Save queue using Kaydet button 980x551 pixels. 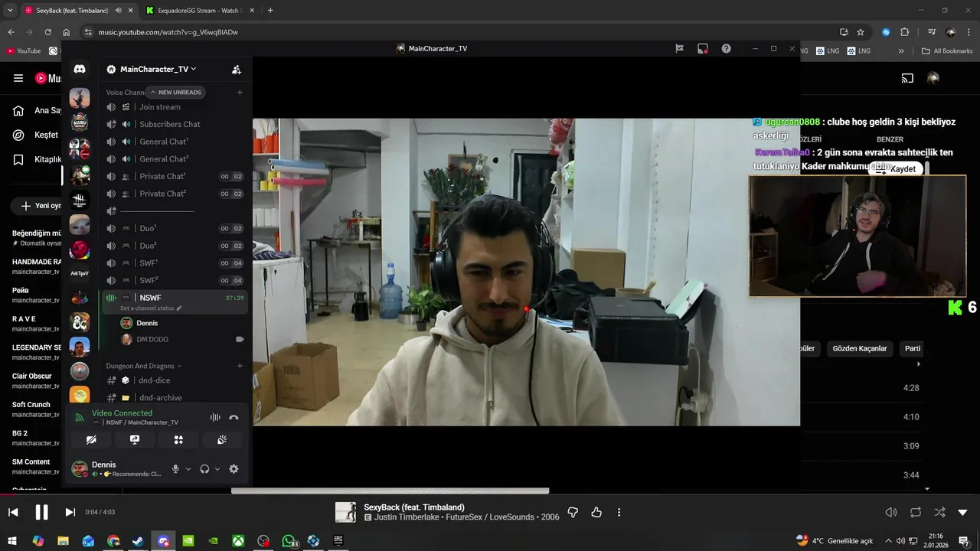(x=897, y=169)
